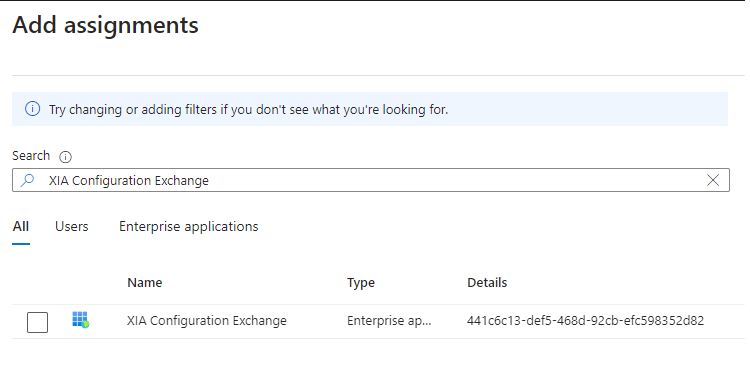Click the Details column header
This screenshot has height=375, width=750.
pos(487,283)
